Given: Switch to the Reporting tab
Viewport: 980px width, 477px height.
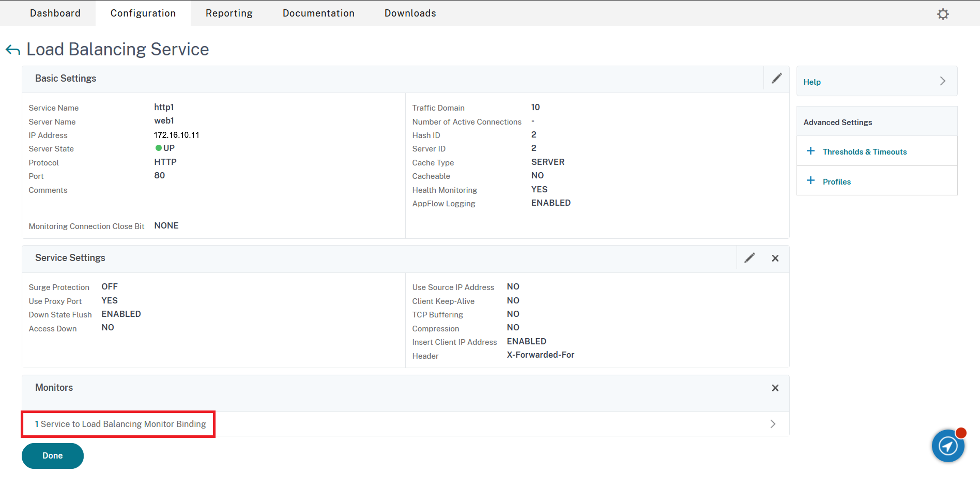Looking at the screenshot, I should click(229, 13).
